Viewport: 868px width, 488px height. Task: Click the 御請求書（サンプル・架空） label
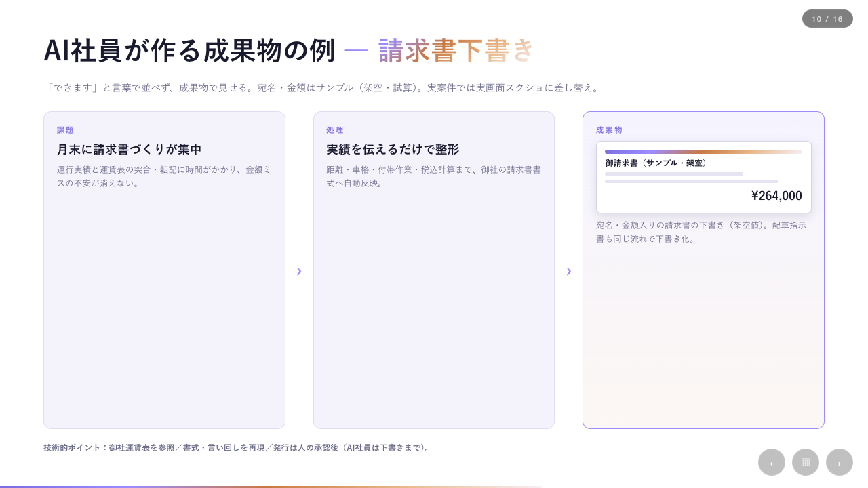(657, 163)
